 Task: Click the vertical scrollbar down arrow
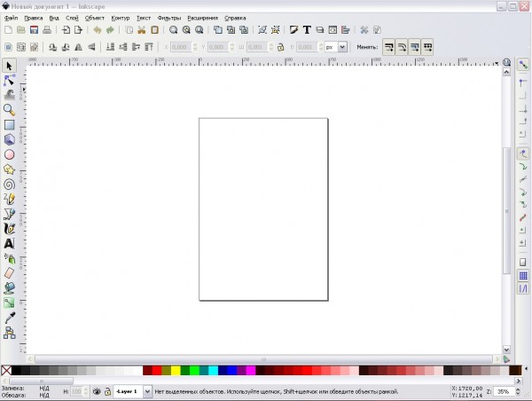(506, 350)
